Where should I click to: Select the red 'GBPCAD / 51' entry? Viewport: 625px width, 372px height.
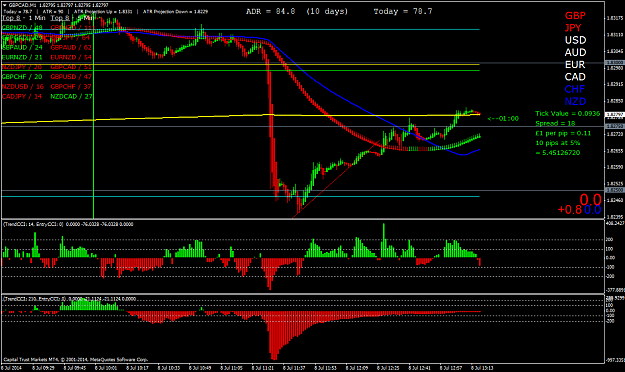(x=71, y=67)
